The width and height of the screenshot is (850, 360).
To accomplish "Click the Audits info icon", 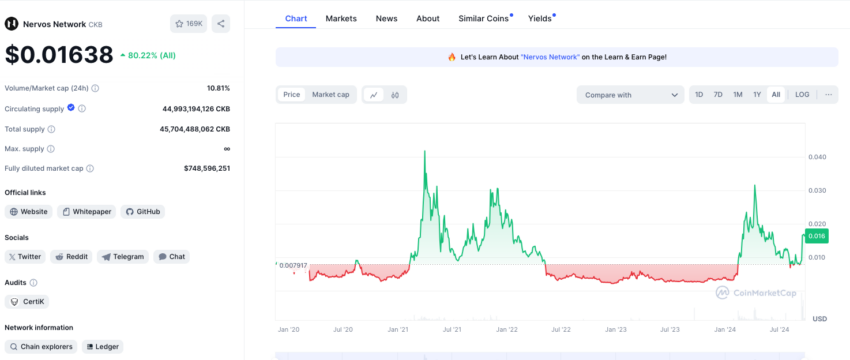I will click(34, 282).
